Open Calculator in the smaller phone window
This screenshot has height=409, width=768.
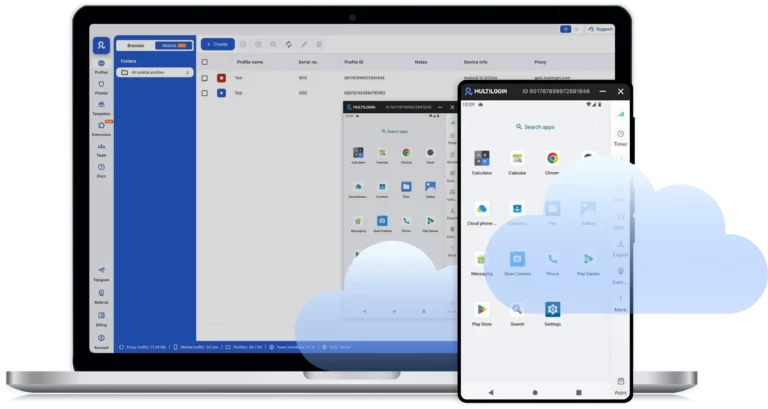(x=358, y=155)
